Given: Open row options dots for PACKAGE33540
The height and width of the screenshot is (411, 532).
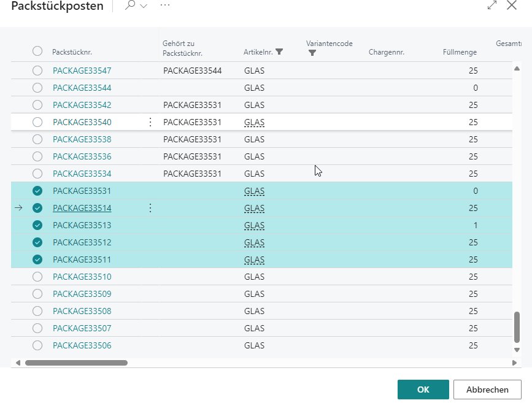Looking at the screenshot, I should [150, 122].
